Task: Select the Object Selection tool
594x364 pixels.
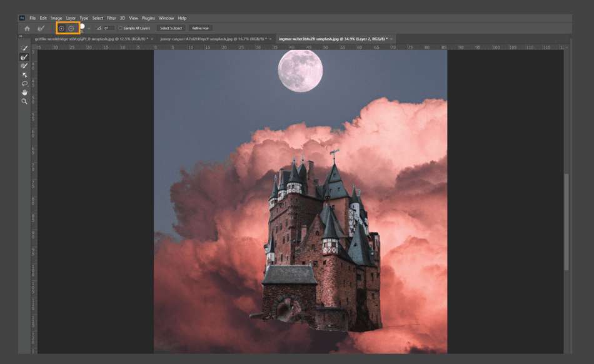Action: tap(24, 75)
